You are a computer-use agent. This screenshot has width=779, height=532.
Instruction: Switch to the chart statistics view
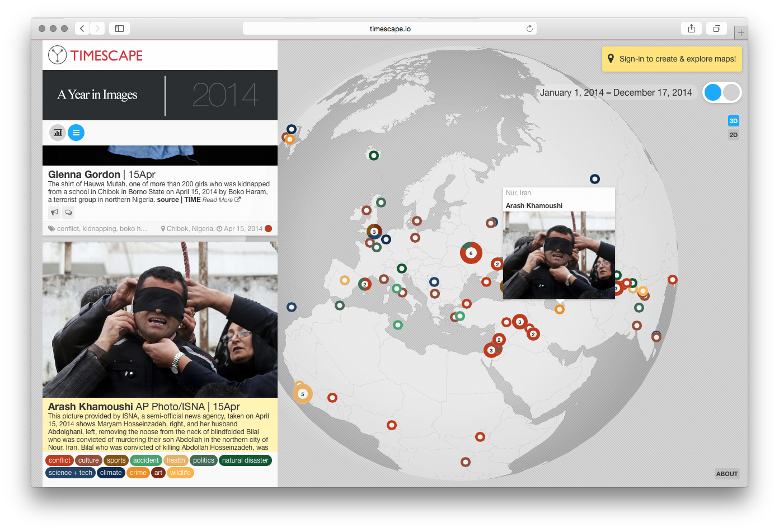coord(58,133)
